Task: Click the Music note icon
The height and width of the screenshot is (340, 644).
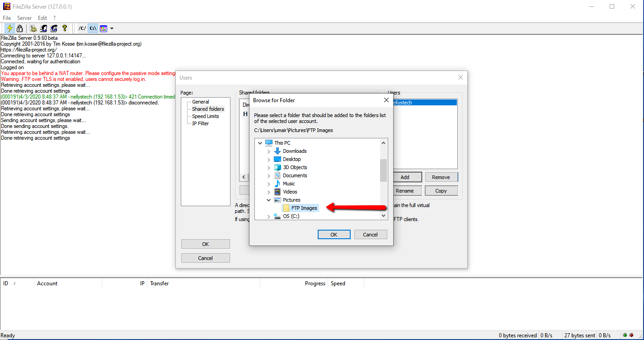Action: click(x=277, y=184)
